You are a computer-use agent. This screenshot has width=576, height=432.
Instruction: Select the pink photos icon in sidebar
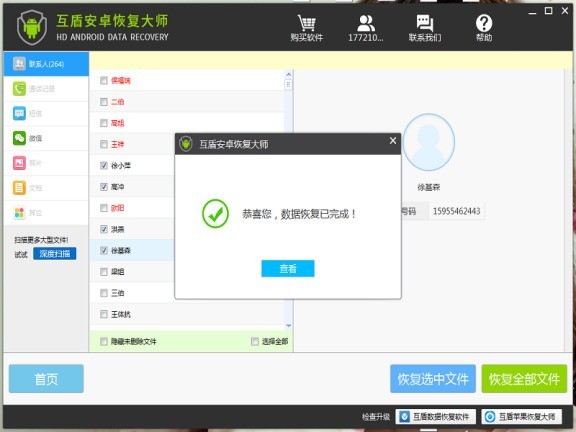(19, 163)
